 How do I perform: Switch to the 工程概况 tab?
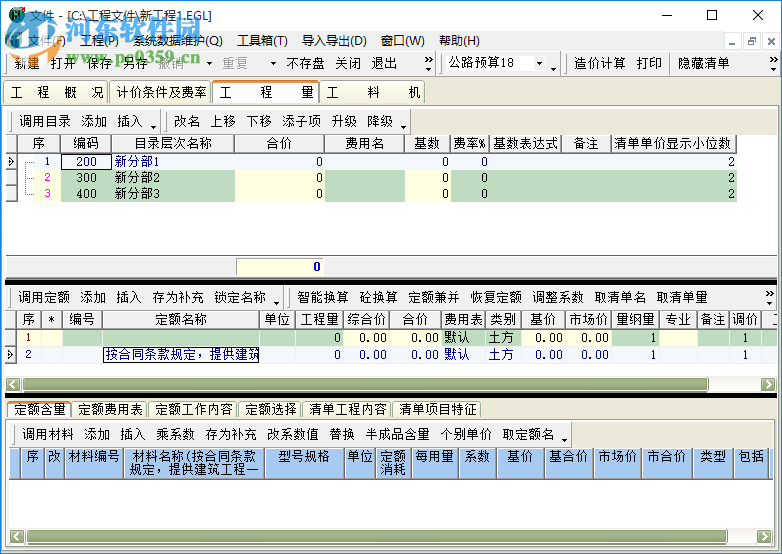point(56,92)
